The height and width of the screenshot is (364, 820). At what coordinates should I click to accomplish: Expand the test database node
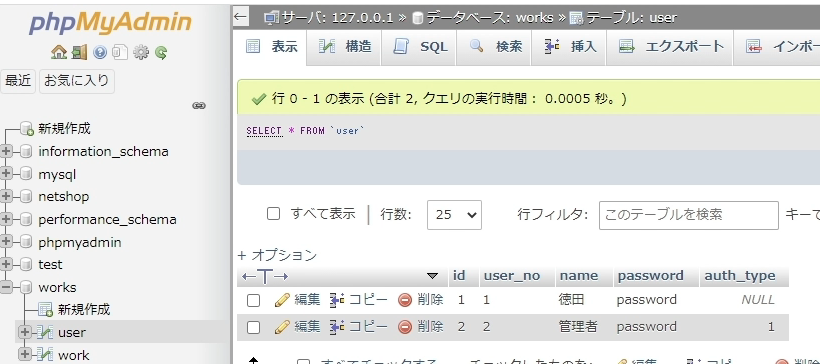click(x=6, y=265)
